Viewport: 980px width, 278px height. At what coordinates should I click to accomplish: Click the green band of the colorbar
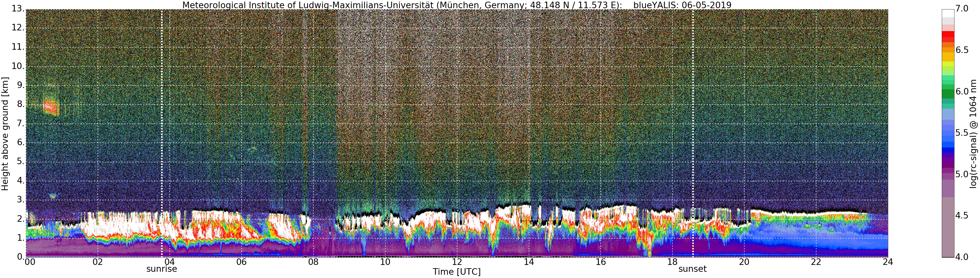pos(948,94)
